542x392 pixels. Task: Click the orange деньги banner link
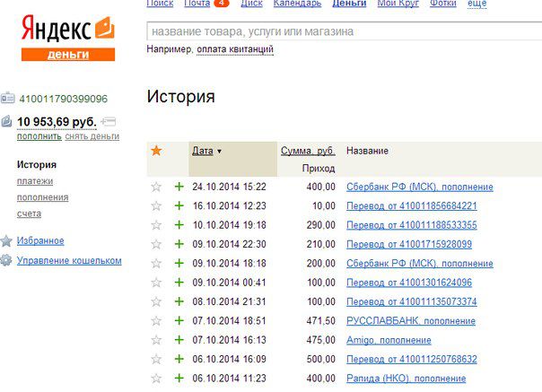click(x=68, y=55)
